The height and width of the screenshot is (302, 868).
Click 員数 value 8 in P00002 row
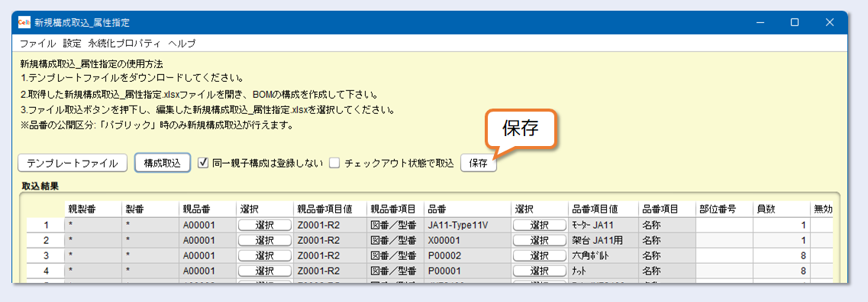point(782,256)
